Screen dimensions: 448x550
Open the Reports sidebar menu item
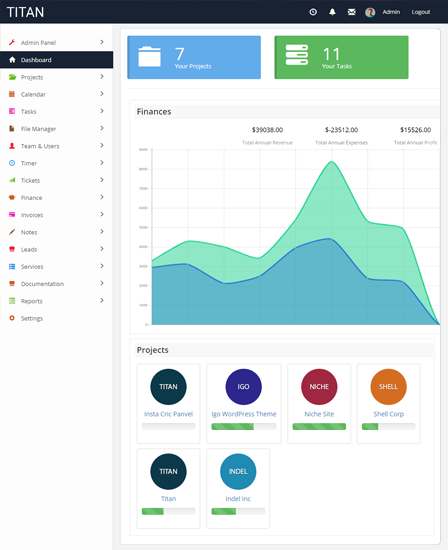(x=56, y=301)
